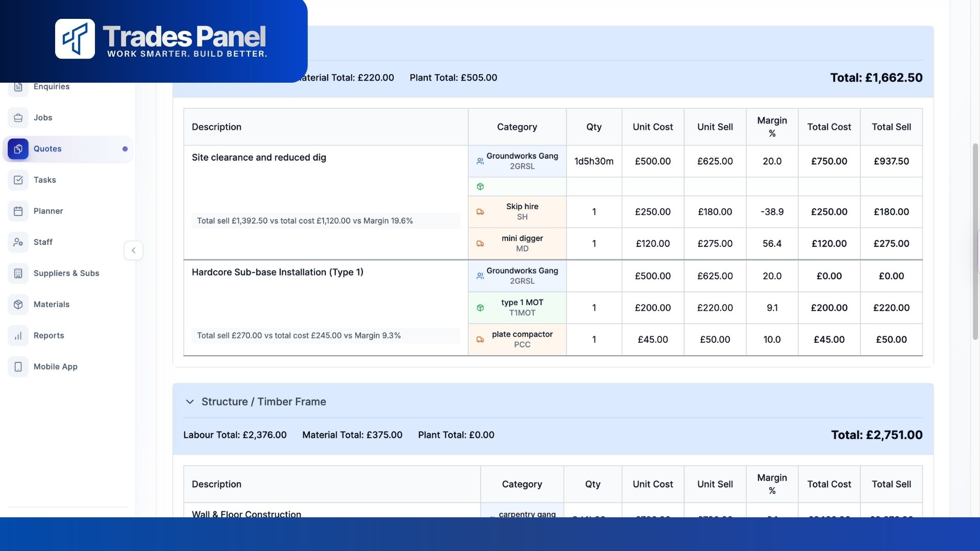Click the type 1 MOT material icon
Viewport: 980px width, 551px height.
(x=480, y=308)
